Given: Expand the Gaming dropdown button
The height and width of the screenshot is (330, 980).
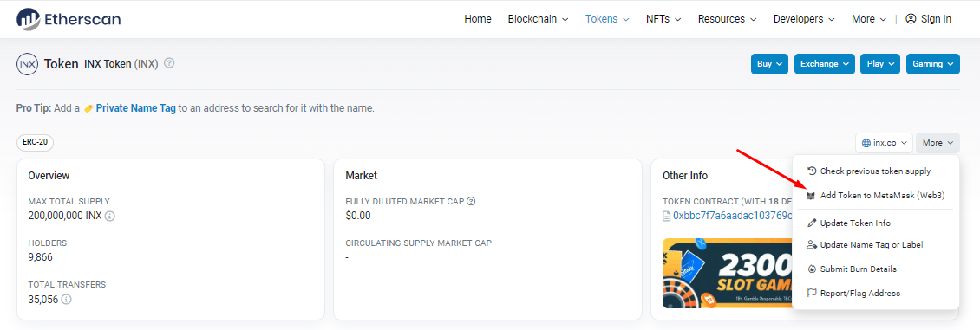Looking at the screenshot, I should pyautogui.click(x=932, y=64).
